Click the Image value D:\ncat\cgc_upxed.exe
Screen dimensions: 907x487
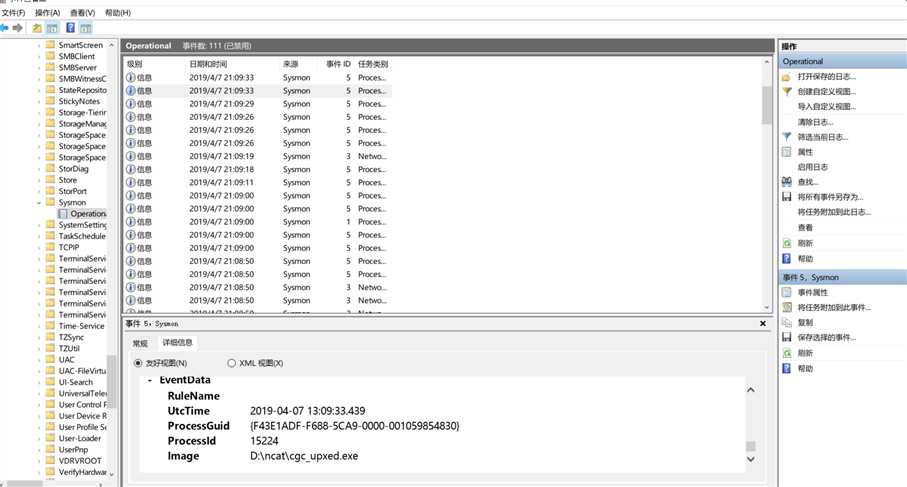304,456
